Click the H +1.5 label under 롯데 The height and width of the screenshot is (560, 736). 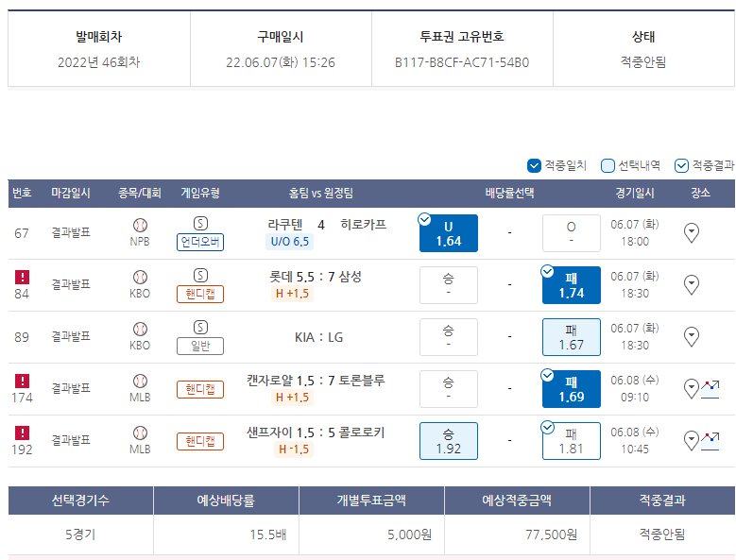[x=293, y=294]
